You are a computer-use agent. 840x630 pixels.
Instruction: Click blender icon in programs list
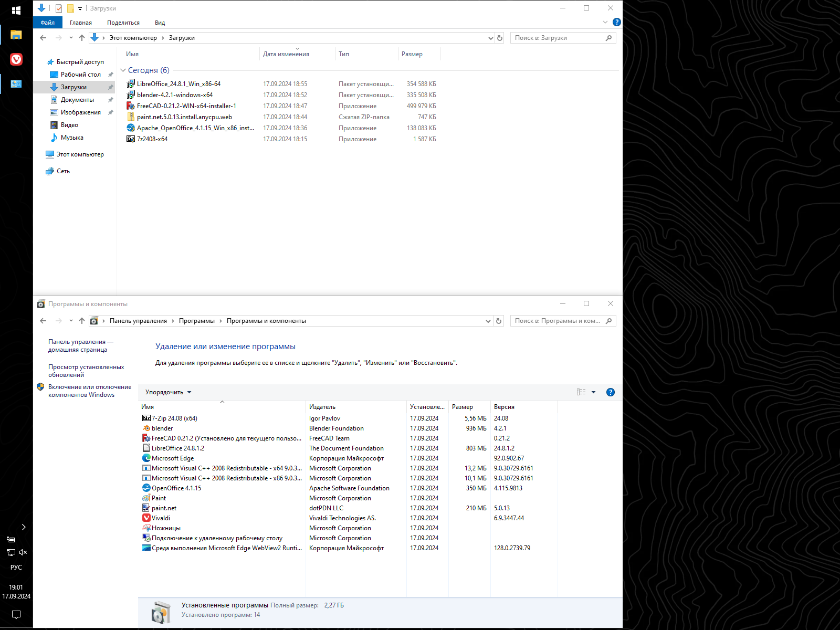146,428
